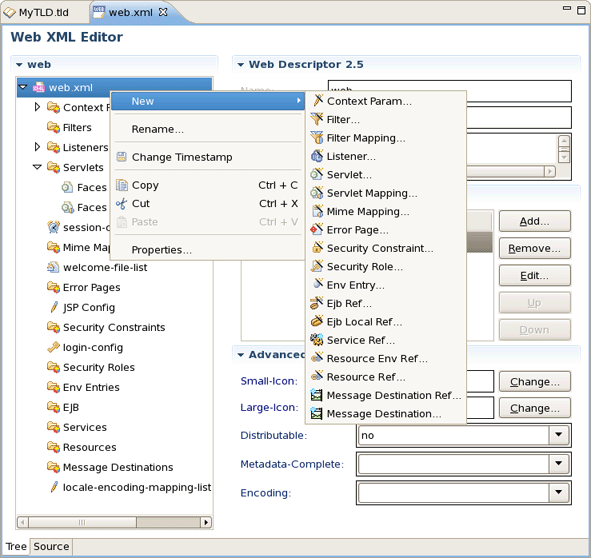Click the Copy icon in context menu
The height and width of the screenshot is (558, 591).
[122, 185]
